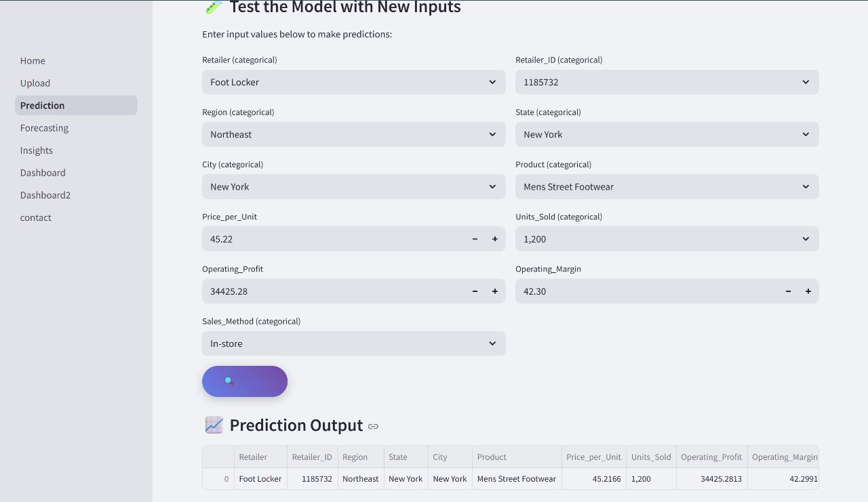868x502 pixels.
Task: Open the Region dropdown set to Northeast
Action: tap(353, 134)
